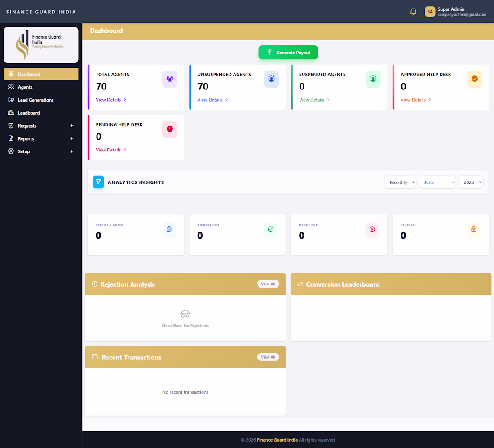Screen dimensions: 494x448
Task: Click the Suspended Agents green icon
Action: 373,79
